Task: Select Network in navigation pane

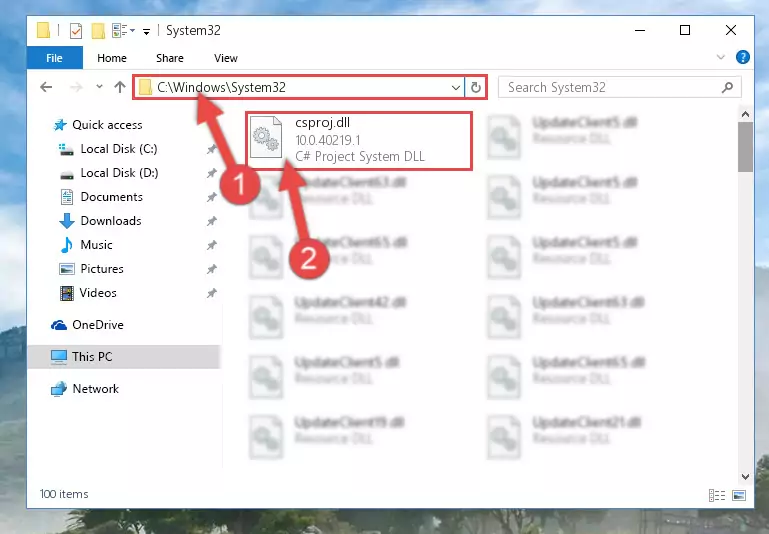Action: [85, 389]
